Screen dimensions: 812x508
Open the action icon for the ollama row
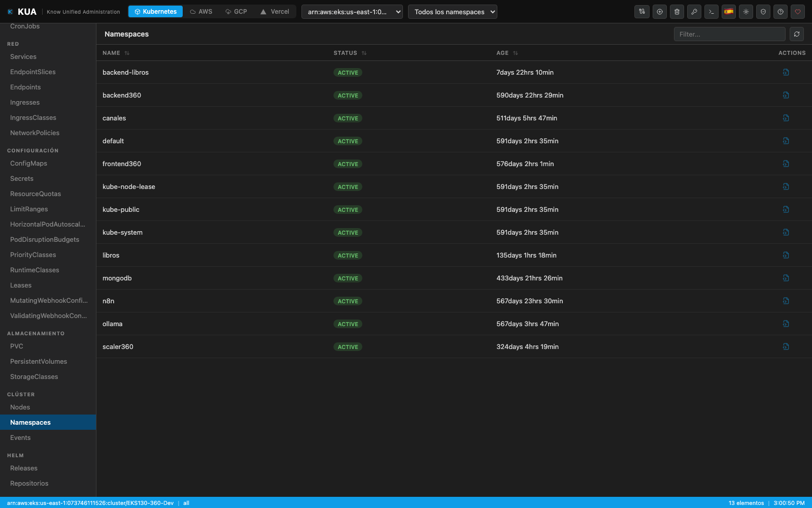click(x=786, y=324)
